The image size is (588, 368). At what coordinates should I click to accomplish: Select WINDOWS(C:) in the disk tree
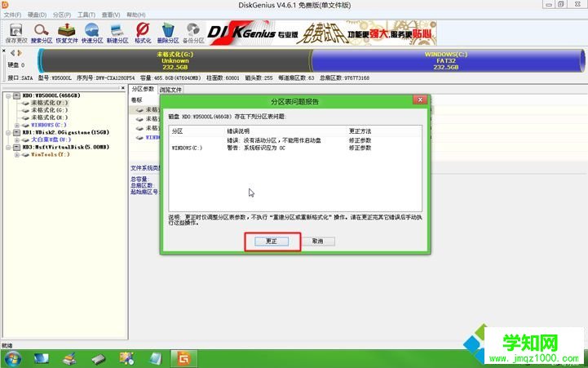point(49,125)
